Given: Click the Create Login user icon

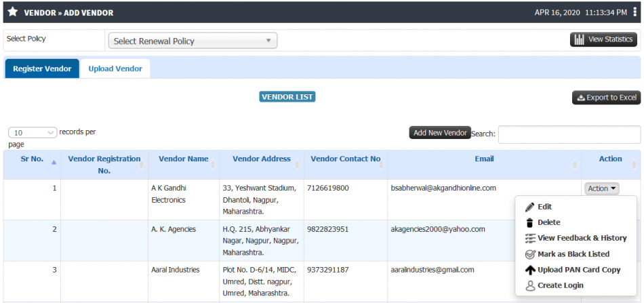Looking at the screenshot, I should pos(530,286).
